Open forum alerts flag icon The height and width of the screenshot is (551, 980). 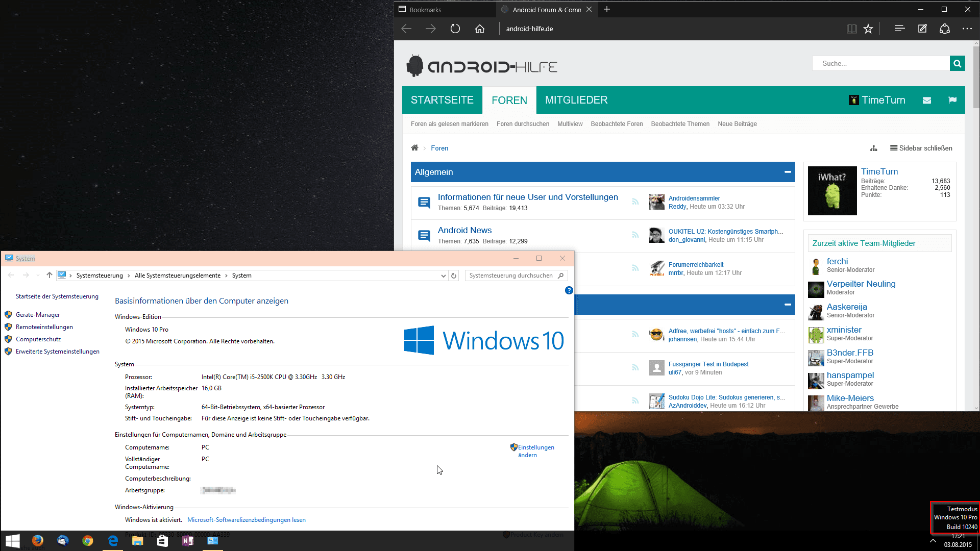click(952, 100)
